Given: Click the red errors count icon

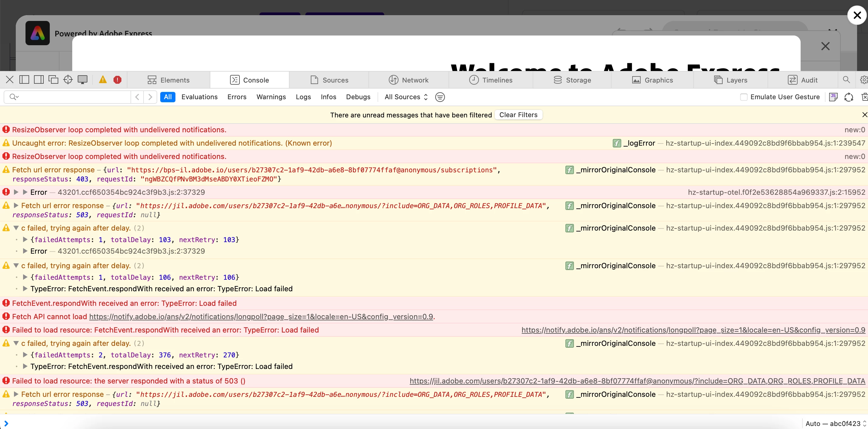Looking at the screenshot, I should (117, 80).
